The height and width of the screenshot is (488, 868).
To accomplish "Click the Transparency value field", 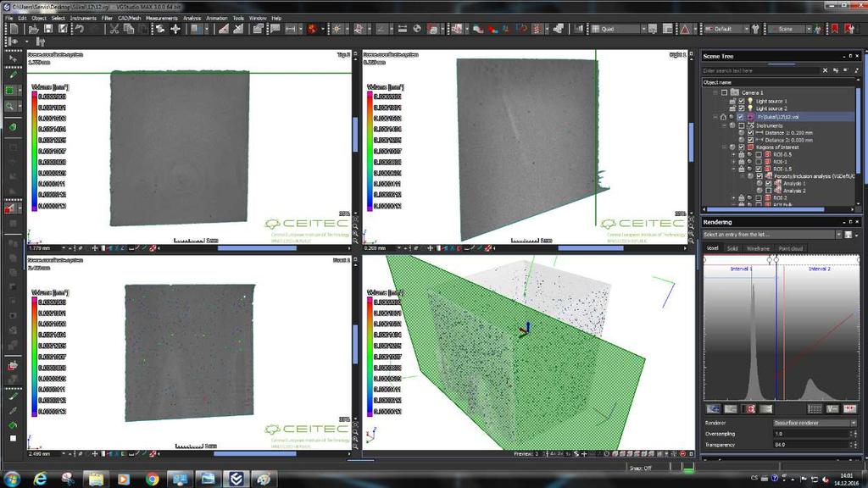I will coord(811,444).
